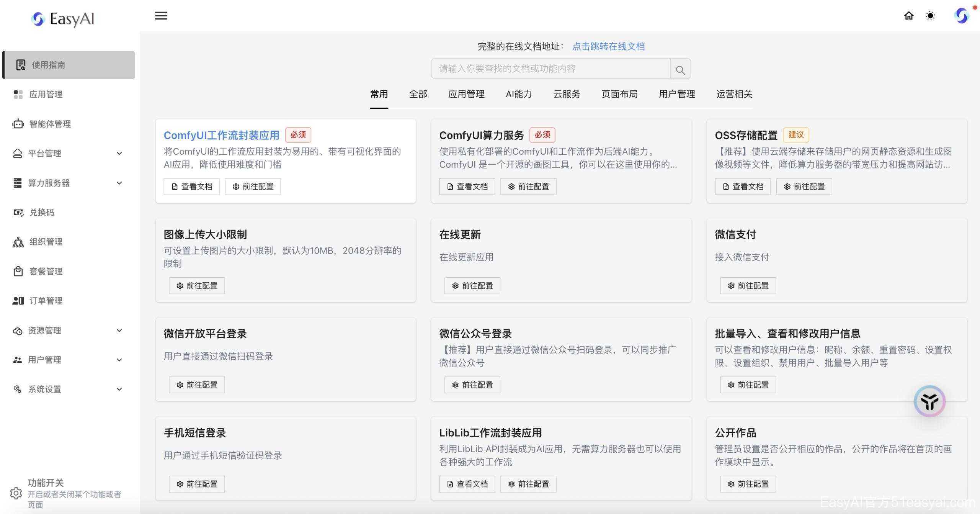Click 在线更新 card title
980x514 pixels.
tap(460, 234)
